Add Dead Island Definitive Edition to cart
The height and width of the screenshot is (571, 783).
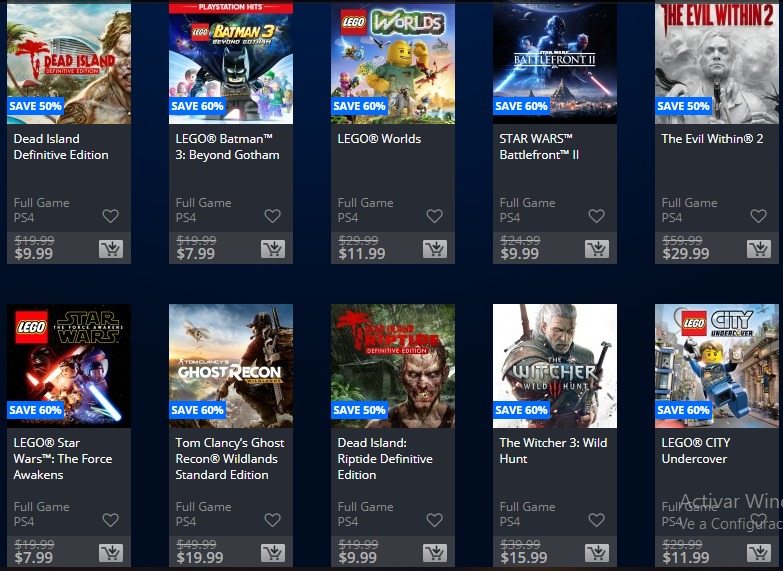[x=111, y=249]
